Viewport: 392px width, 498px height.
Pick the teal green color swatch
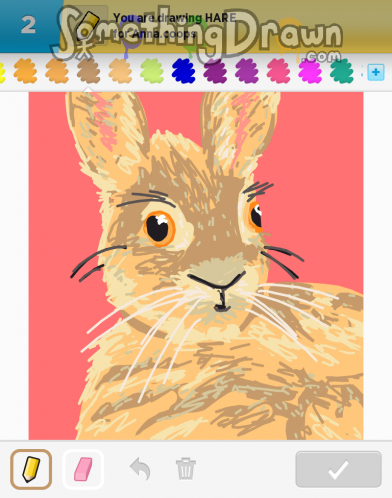coord(342,71)
